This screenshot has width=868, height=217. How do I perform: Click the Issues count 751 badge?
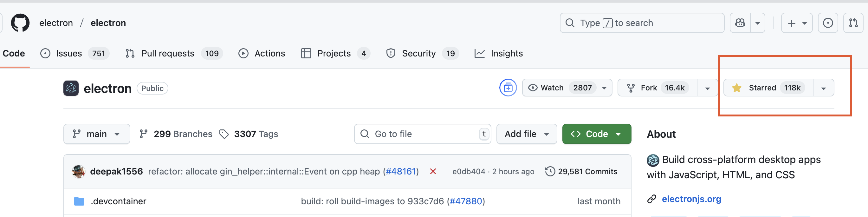[x=98, y=53]
